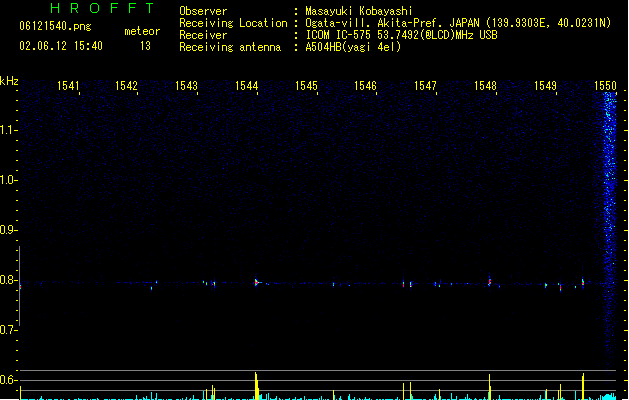This screenshot has width=629, height=400.
Task: Click the 'Receiving antenna' label
Action: pyautogui.click(x=230, y=47)
